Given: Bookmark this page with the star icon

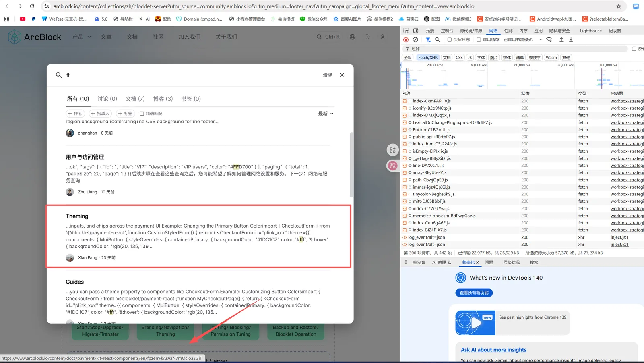Looking at the screenshot, I should pyautogui.click(x=619, y=6).
